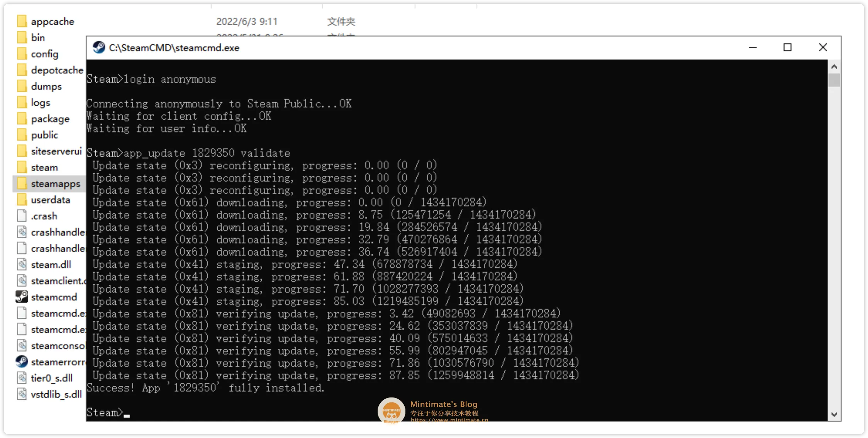Click the steamconsole file icon

tap(22, 346)
